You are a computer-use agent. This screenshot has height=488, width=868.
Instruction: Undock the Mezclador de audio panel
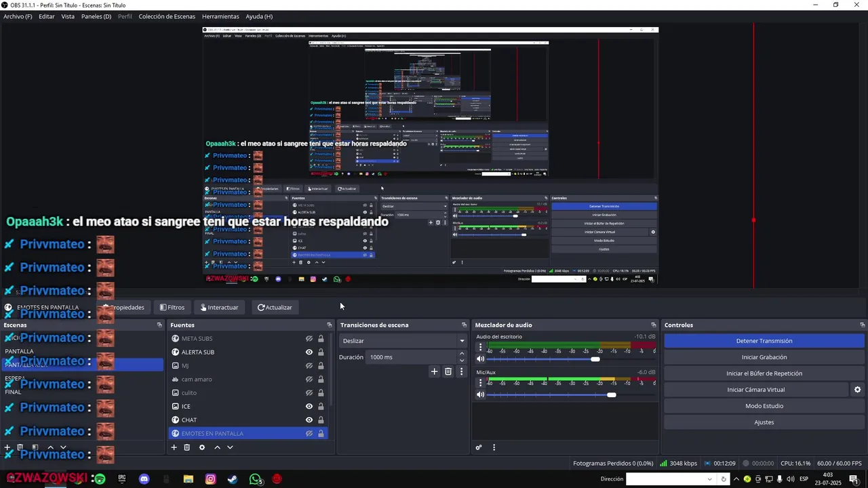(654, 325)
